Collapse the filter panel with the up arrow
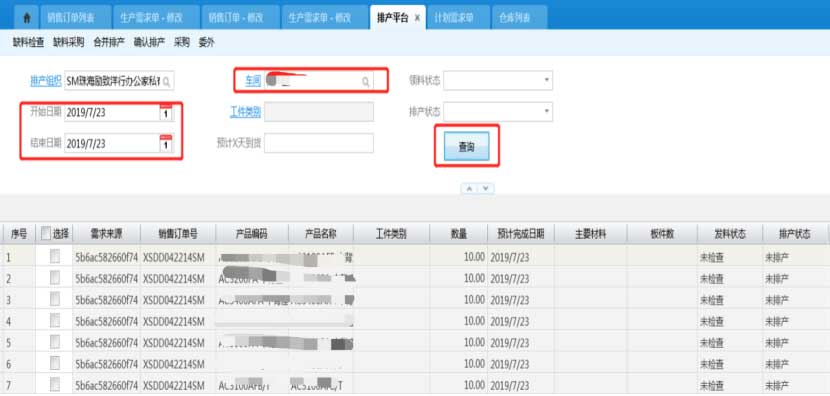The width and height of the screenshot is (830, 396). [470, 188]
